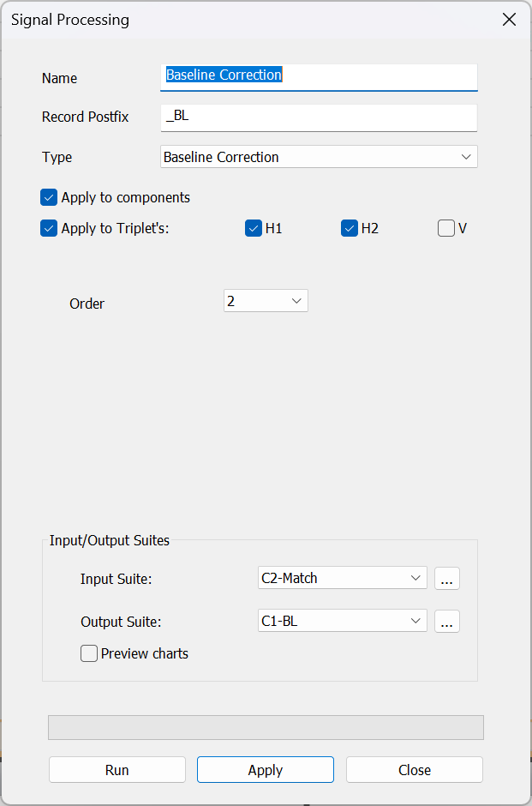Open the Input Suite dropdown
The height and width of the screenshot is (806, 532).
342,578
